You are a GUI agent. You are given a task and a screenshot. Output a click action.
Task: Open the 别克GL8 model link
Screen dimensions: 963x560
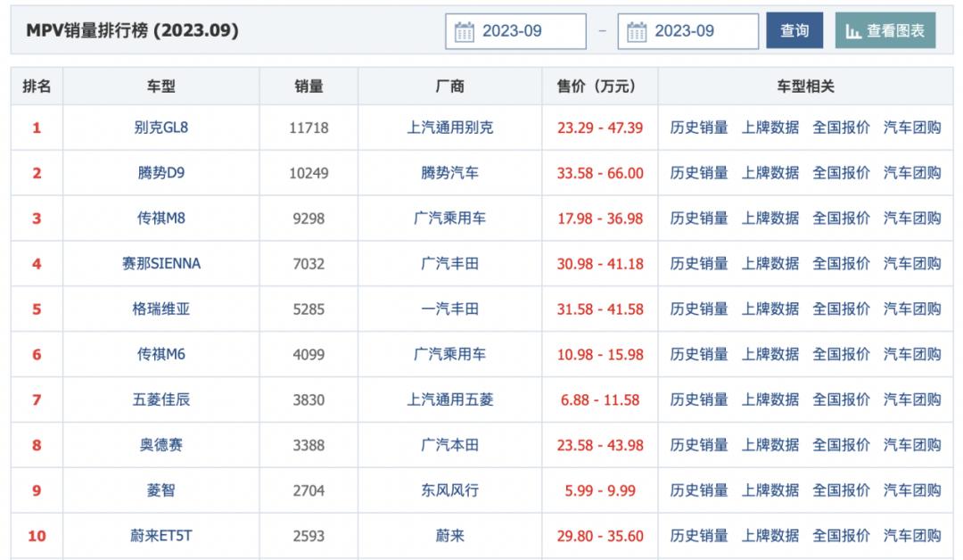(161, 128)
